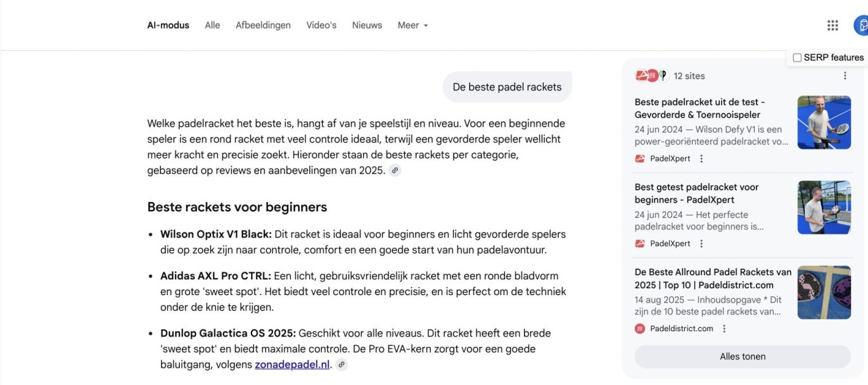This screenshot has width=868, height=385.
Task: Expand the Meer dropdown menu
Action: [413, 25]
